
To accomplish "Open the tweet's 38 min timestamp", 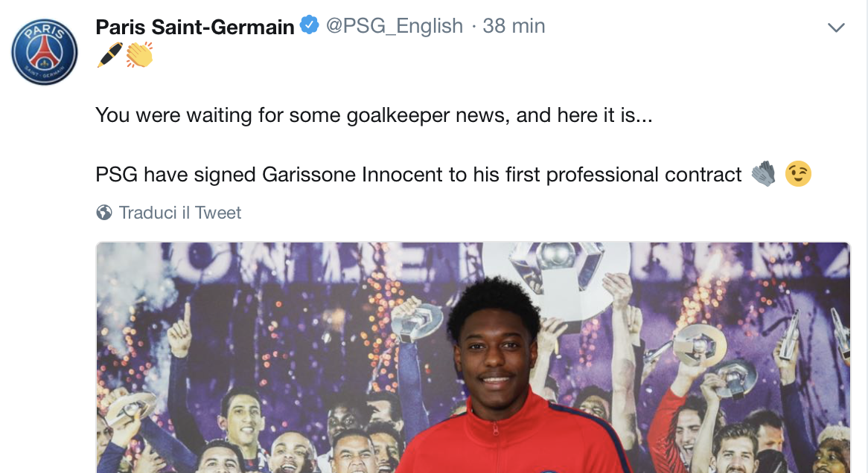I will point(514,26).
